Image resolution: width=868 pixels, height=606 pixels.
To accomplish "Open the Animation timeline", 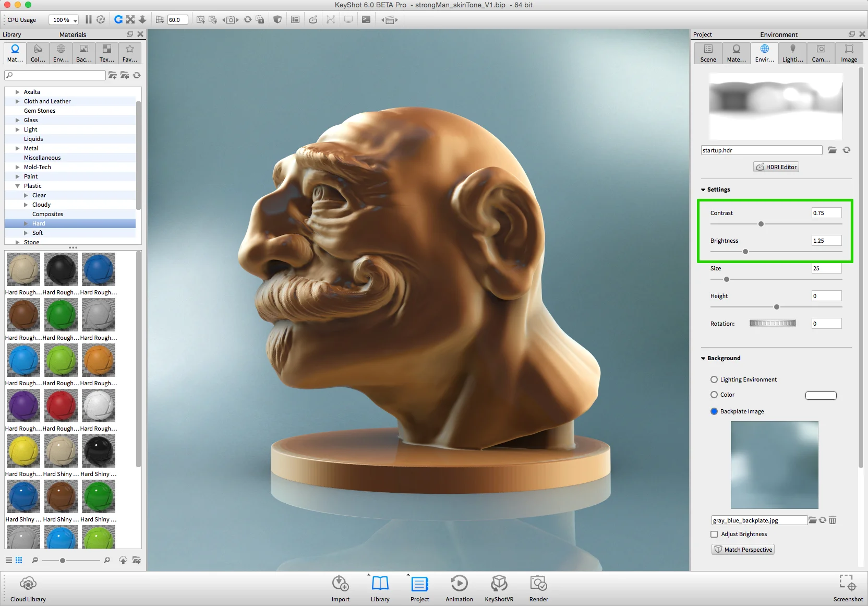I will 460,589.
